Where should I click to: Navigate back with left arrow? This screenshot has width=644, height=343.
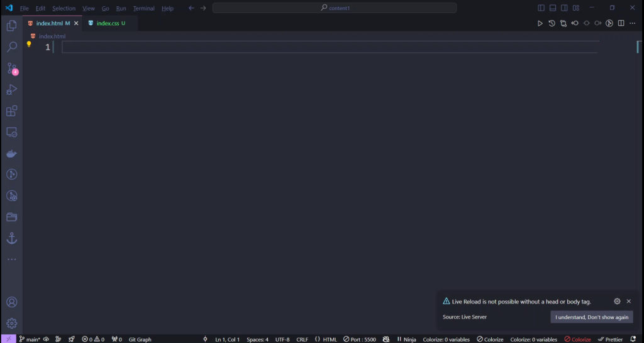tap(191, 8)
